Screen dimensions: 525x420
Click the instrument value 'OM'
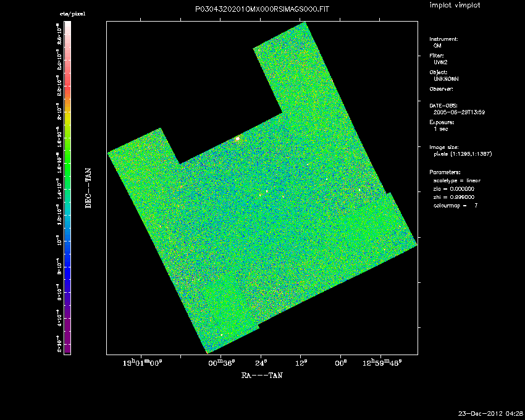pos(437,46)
